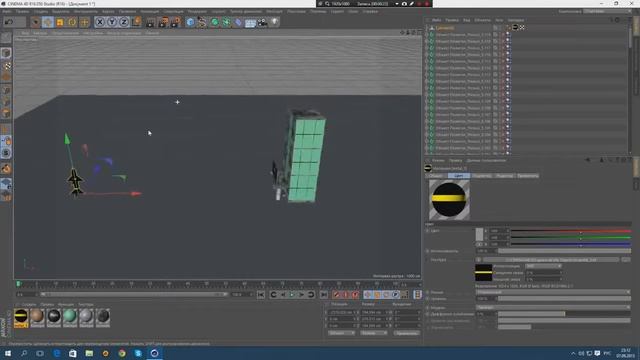Open Создать menu in Material Manager

coord(28,304)
